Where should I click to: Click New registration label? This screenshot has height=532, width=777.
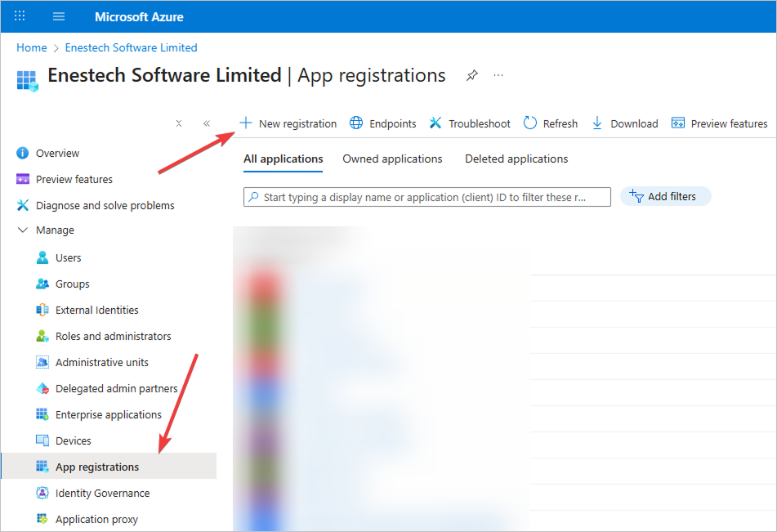tap(297, 124)
